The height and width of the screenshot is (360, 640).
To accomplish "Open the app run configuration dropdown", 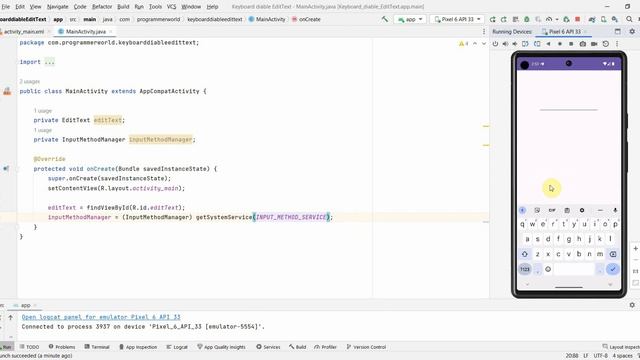I will (410, 19).
